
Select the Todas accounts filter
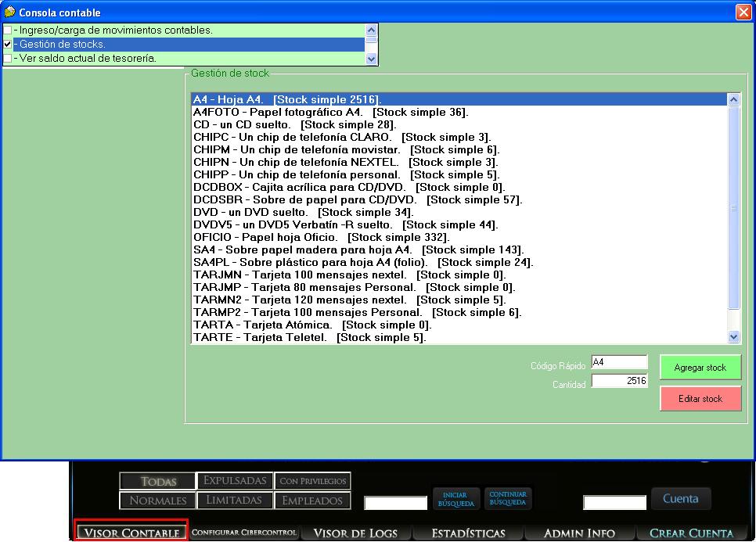[x=157, y=481]
